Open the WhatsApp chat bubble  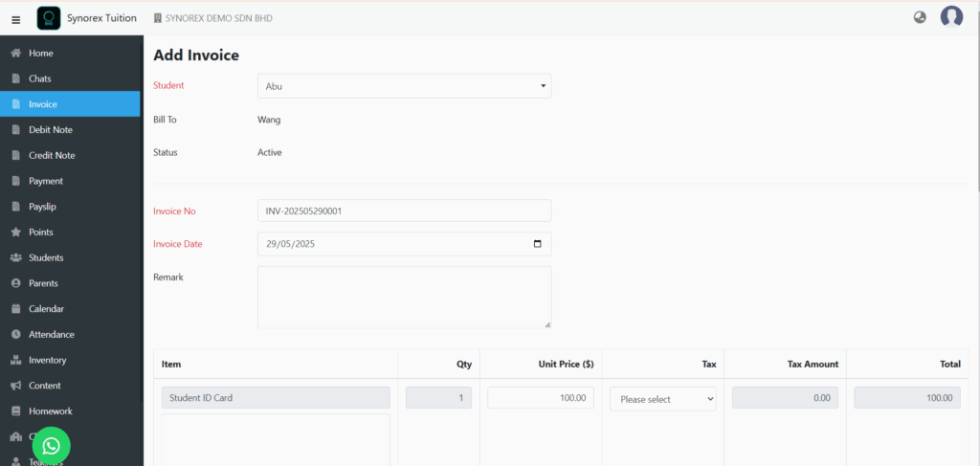coord(52,445)
